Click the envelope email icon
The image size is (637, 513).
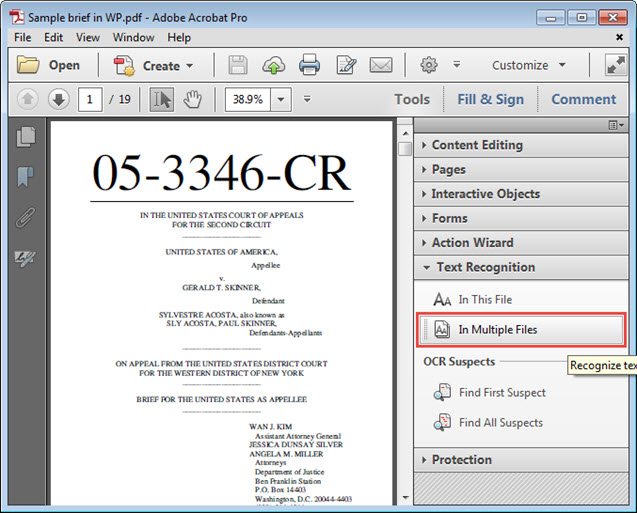tap(380, 65)
